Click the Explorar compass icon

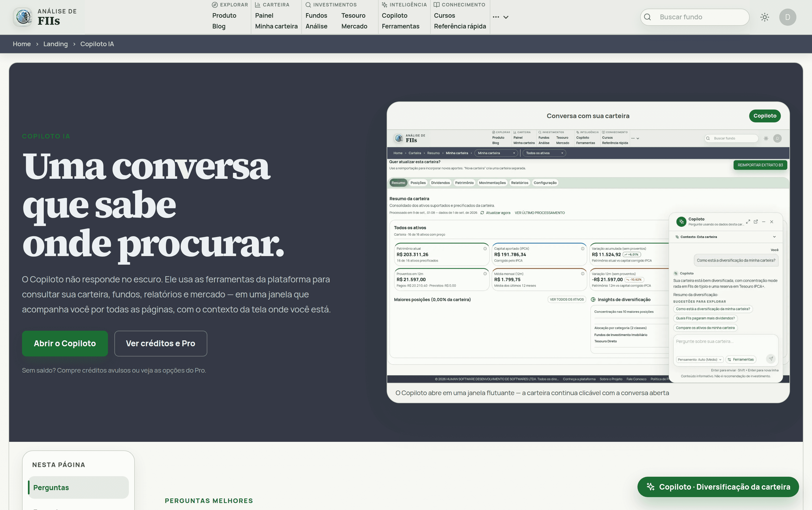coord(215,5)
